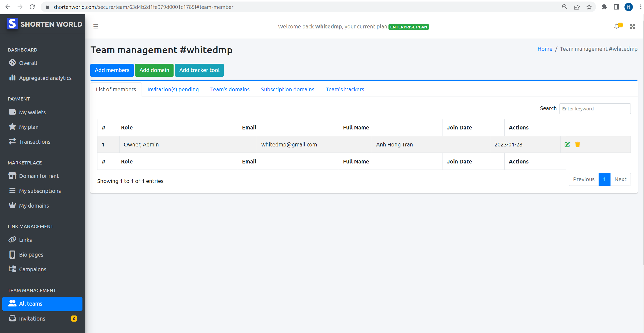Click the delete icon for member row 1
The width and height of the screenshot is (644, 333).
[578, 144]
